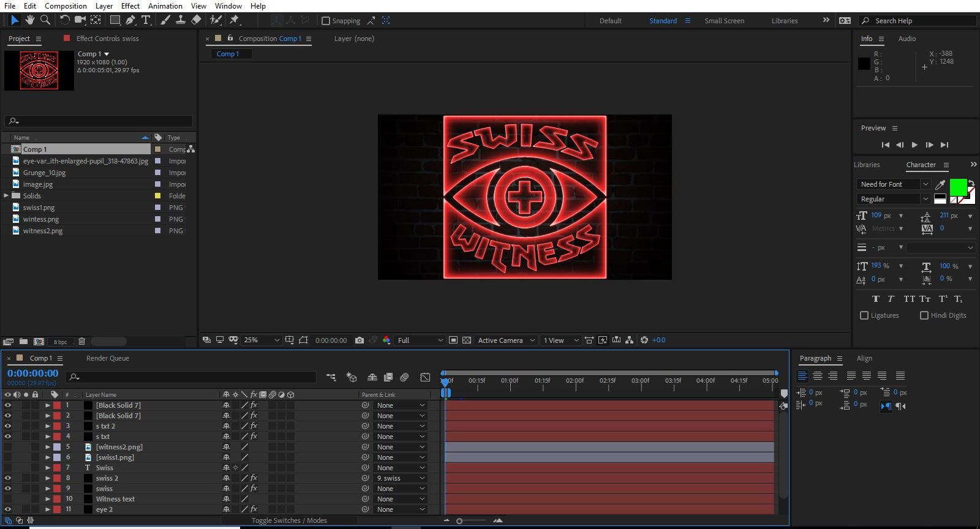980x529 pixels.
Task: Select the Pen tool
Action: coord(130,20)
